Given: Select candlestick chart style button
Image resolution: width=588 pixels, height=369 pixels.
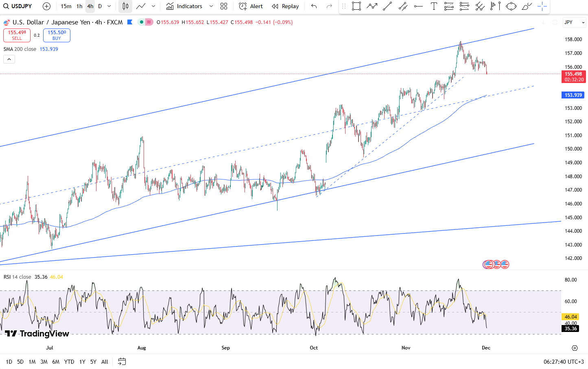Looking at the screenshot, I should (x=125, y=6).
